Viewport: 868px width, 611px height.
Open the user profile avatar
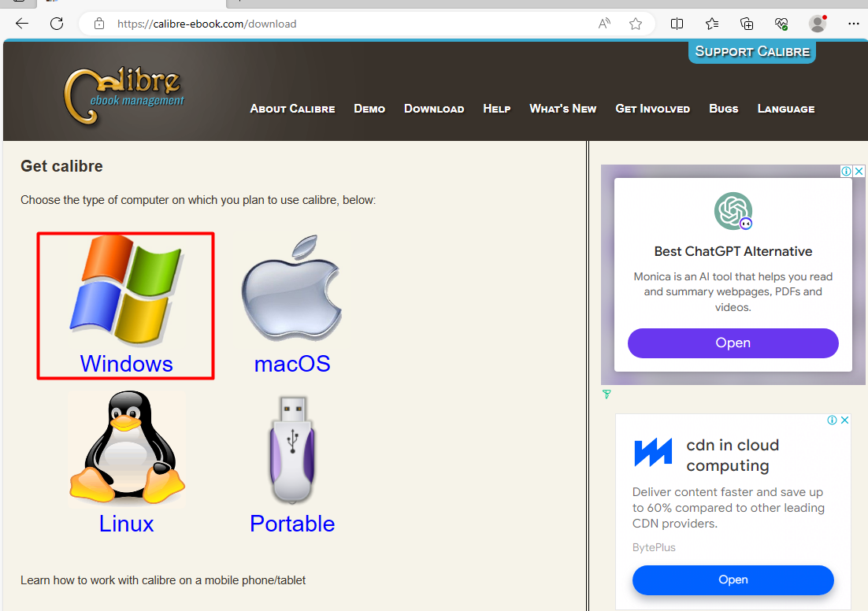pyautogui.click(x=818, y=24)
